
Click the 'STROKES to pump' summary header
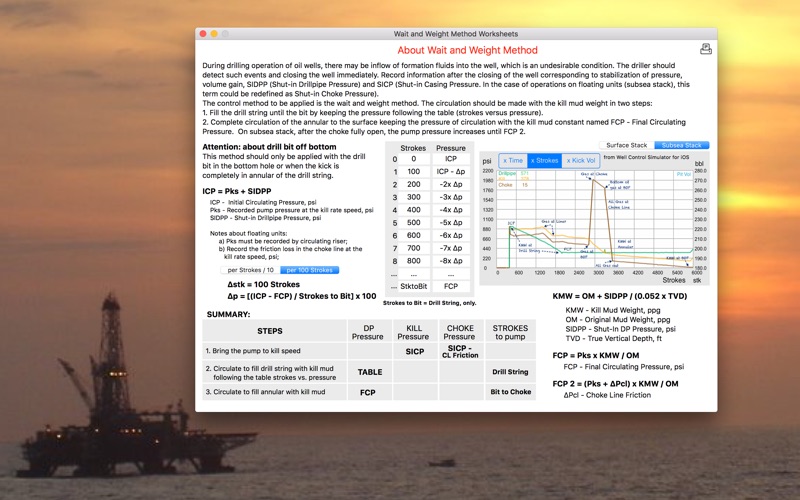510,332
